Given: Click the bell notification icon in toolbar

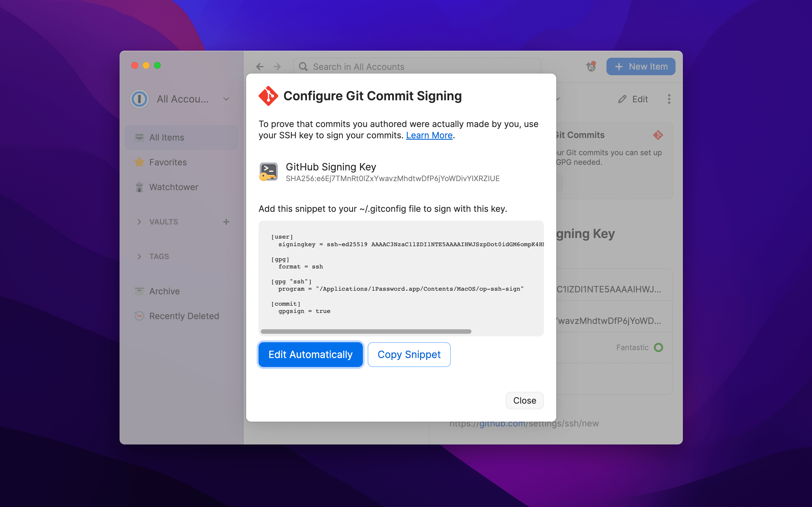Looking at the screenshot, I should point(590,66).
